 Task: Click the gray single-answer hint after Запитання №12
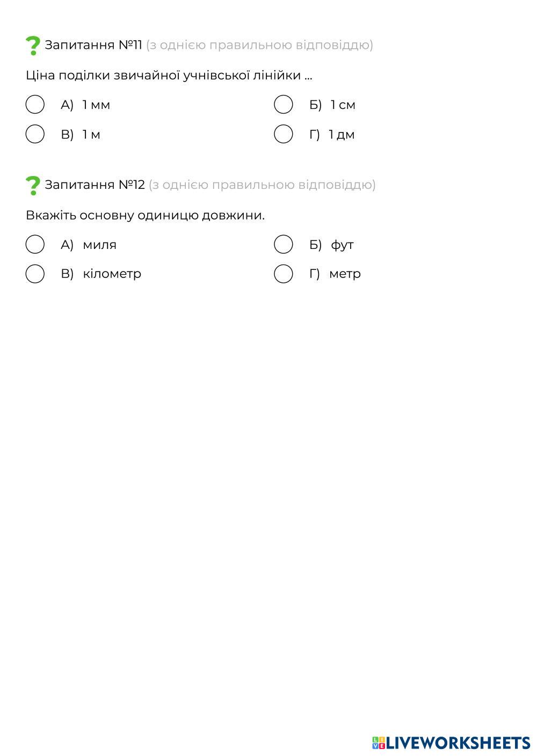click(x=262, y=185)
